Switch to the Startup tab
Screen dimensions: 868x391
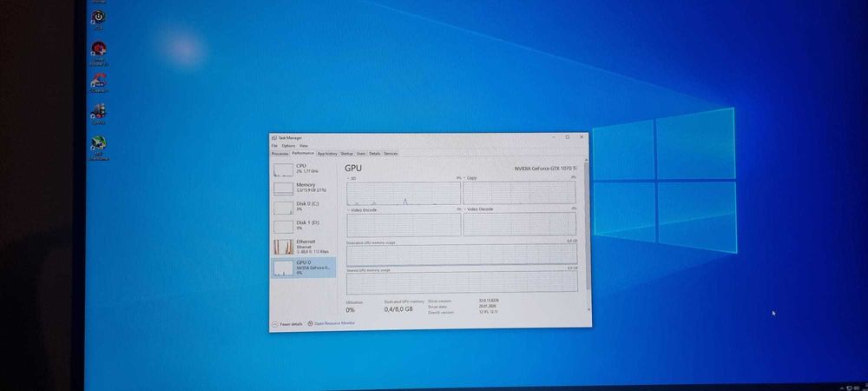tap(346, 154)
